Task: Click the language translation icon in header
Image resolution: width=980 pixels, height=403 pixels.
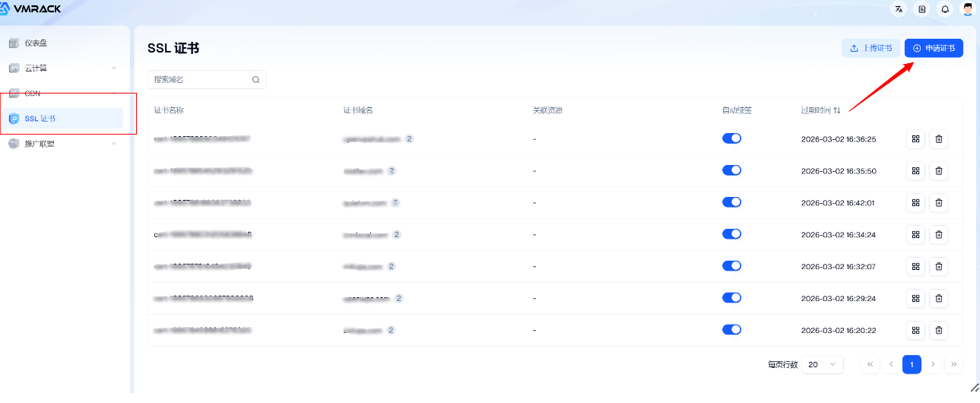Action: (899, 9)
